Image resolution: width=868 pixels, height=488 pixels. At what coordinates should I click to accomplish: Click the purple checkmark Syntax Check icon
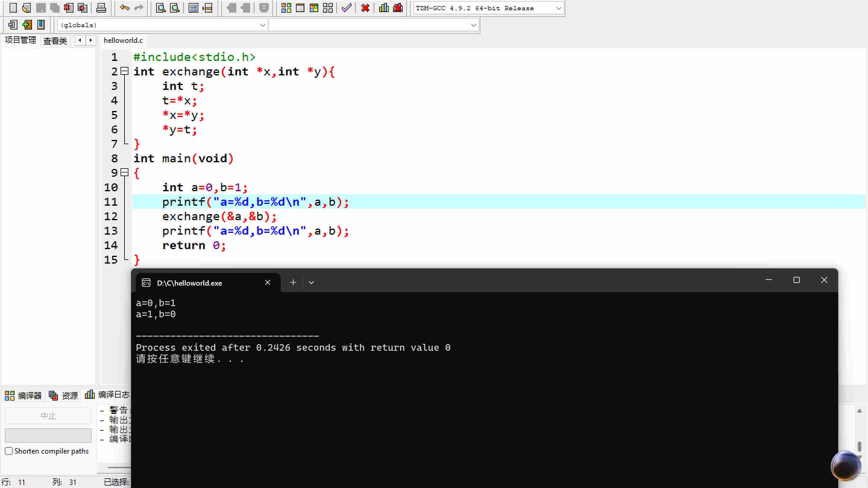point(346,8)
